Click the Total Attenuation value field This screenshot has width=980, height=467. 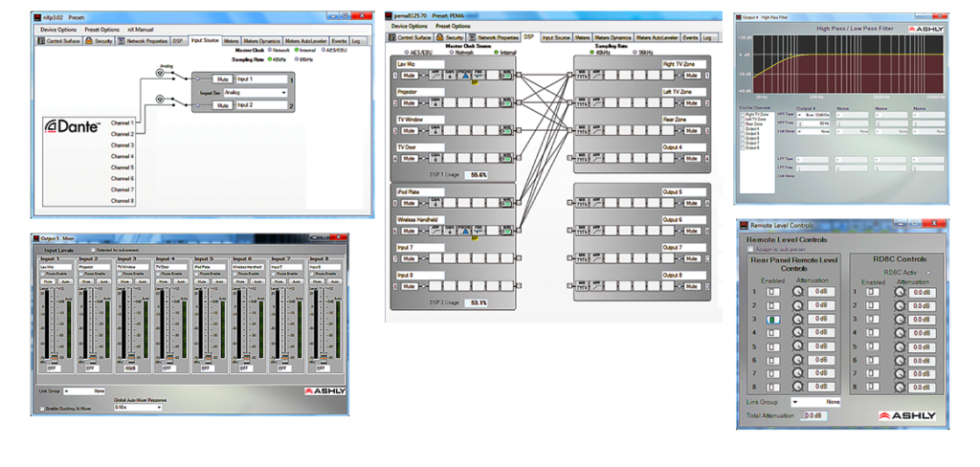(813, 415)
